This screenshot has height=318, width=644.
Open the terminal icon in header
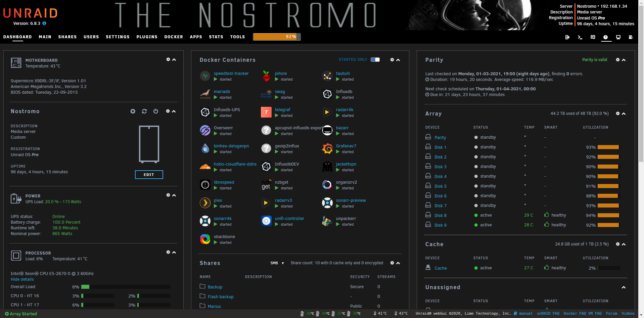(580, 37)
